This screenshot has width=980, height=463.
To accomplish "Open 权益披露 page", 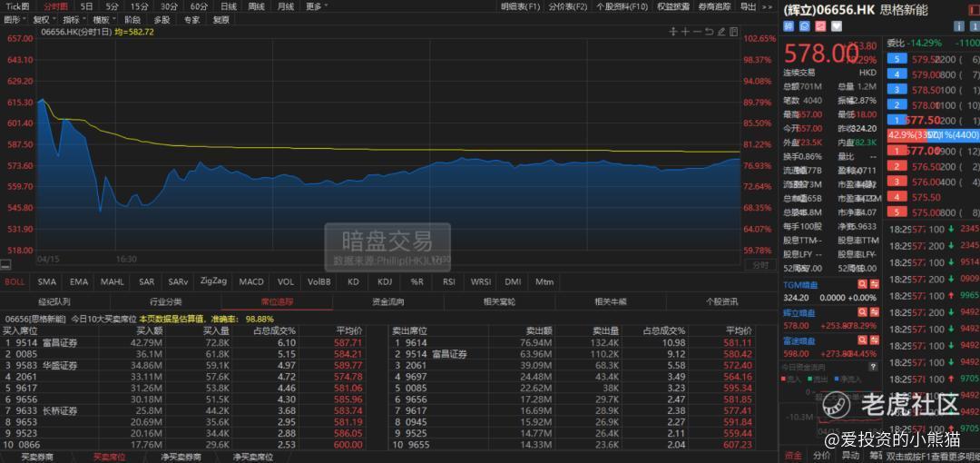I will pos(673,6).
